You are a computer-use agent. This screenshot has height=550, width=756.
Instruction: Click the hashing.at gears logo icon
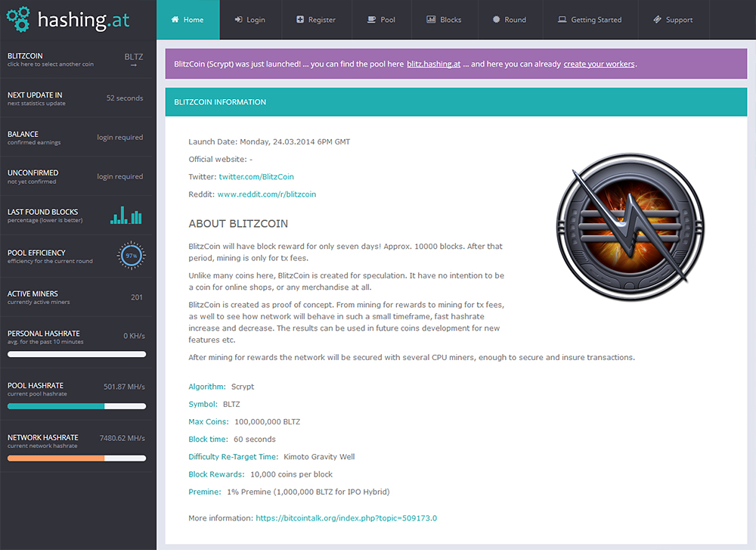click(18, 20)
